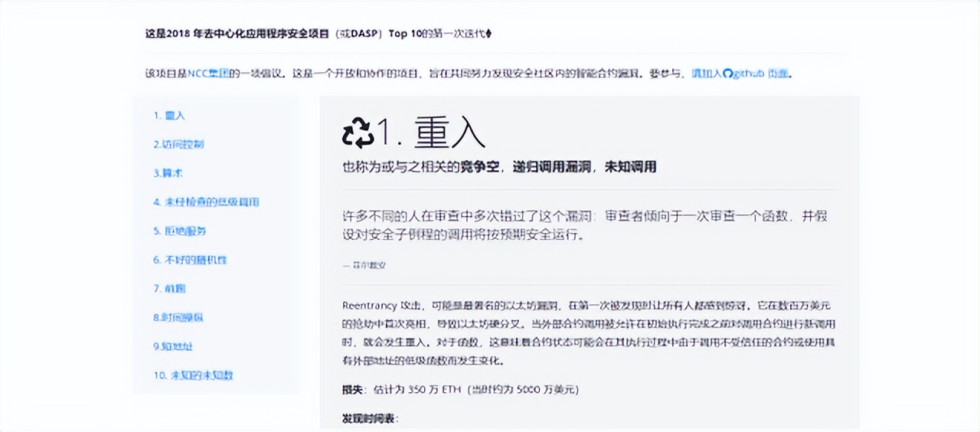Image resolution: width=980 pixels, height=432 pixels.
Task: Click the bold 递归调用漏洞 subtitle text
Action: 553,167
